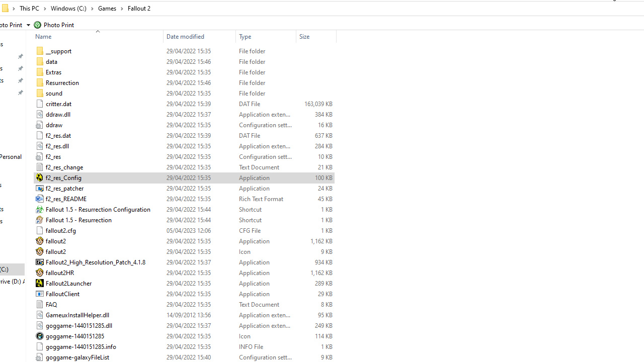Open the Resurrection folder icon
Screen dimensions: 644x362
click(40, 82)
